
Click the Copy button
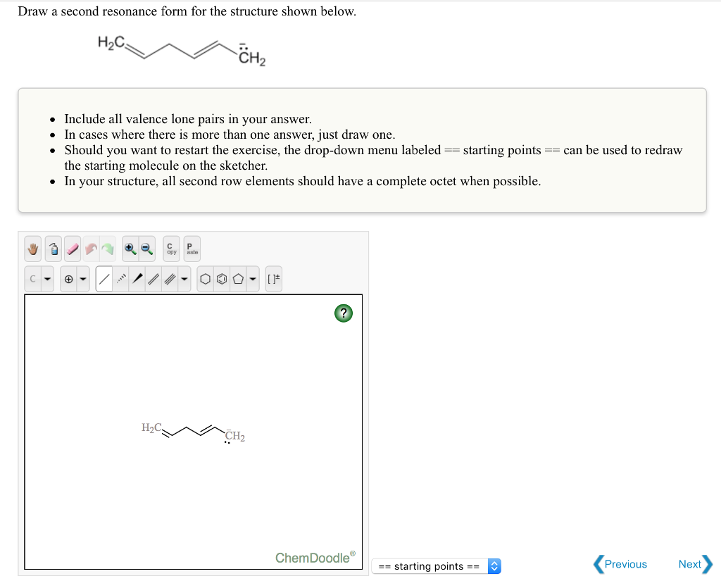pyautogui.click(x=172, y=249)
